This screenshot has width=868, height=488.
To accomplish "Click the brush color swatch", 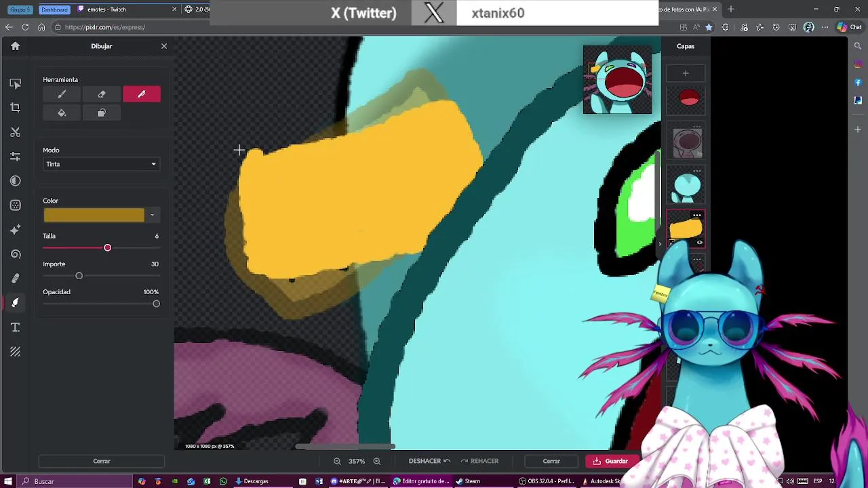I will click(x=94, y=215).
